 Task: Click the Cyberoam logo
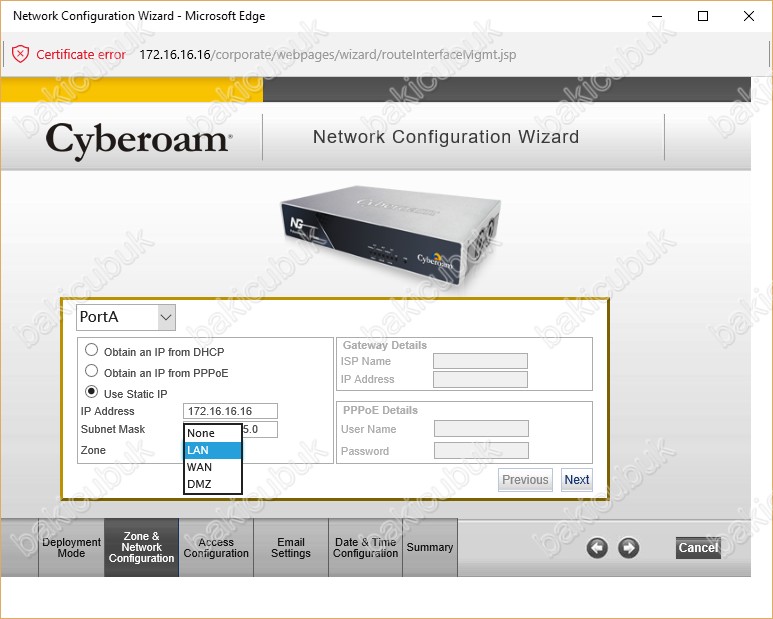139,140
